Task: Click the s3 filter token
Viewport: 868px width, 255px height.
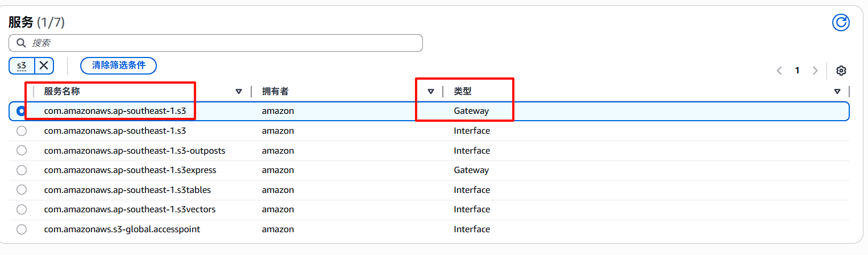Action: pyautogui.click(x=22, y=65)
